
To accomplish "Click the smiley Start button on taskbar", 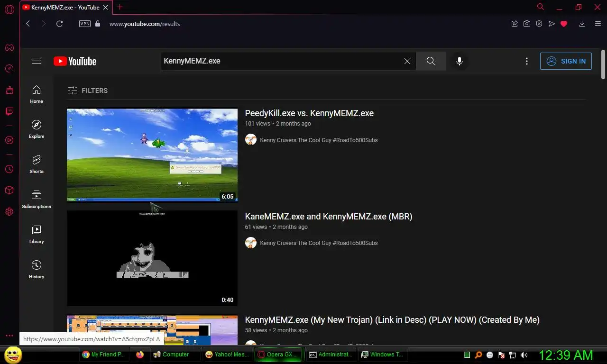I will pos(13,355).
